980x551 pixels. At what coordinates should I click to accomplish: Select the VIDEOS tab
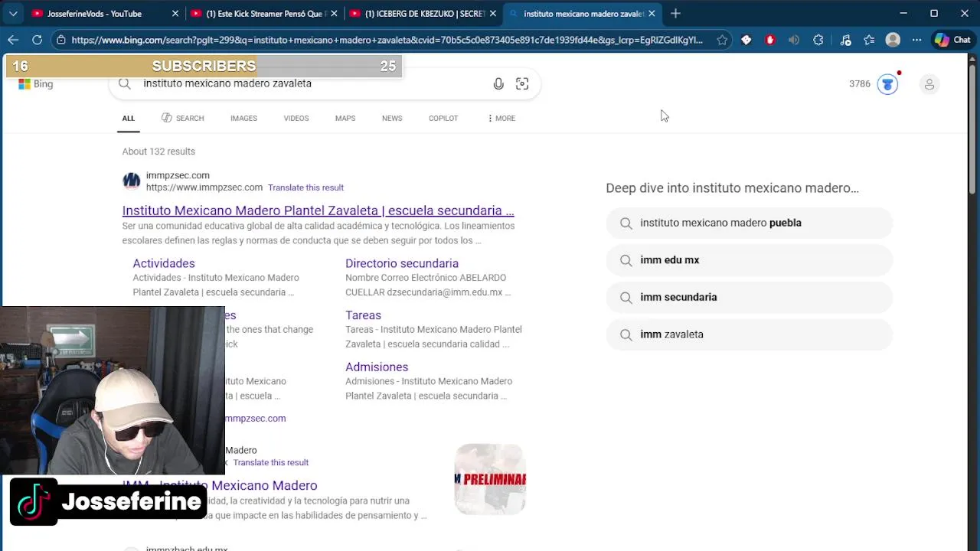296,118
